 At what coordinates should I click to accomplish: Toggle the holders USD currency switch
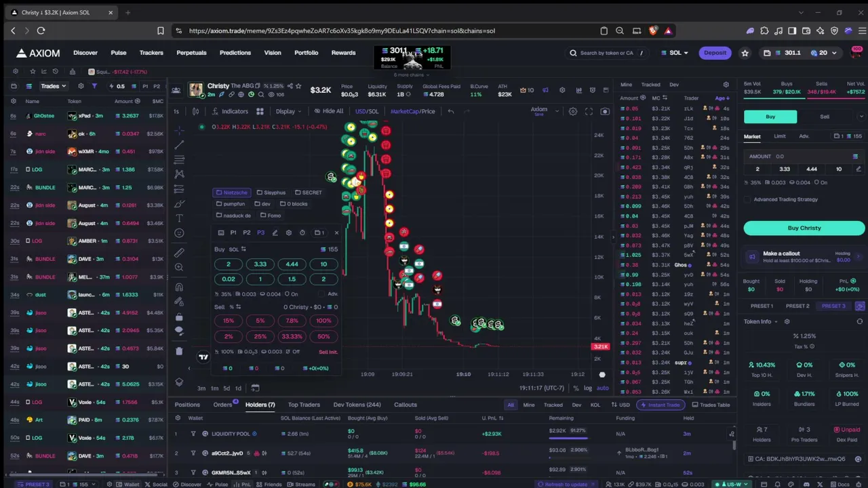(x=620, y=405)
